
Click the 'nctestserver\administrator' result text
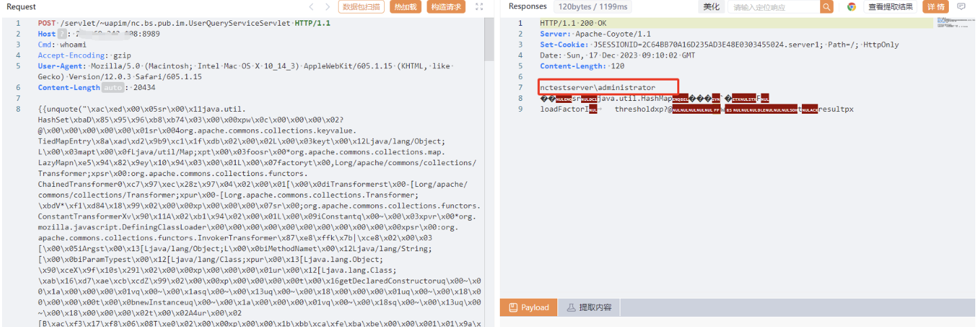[x=597, y=88]
